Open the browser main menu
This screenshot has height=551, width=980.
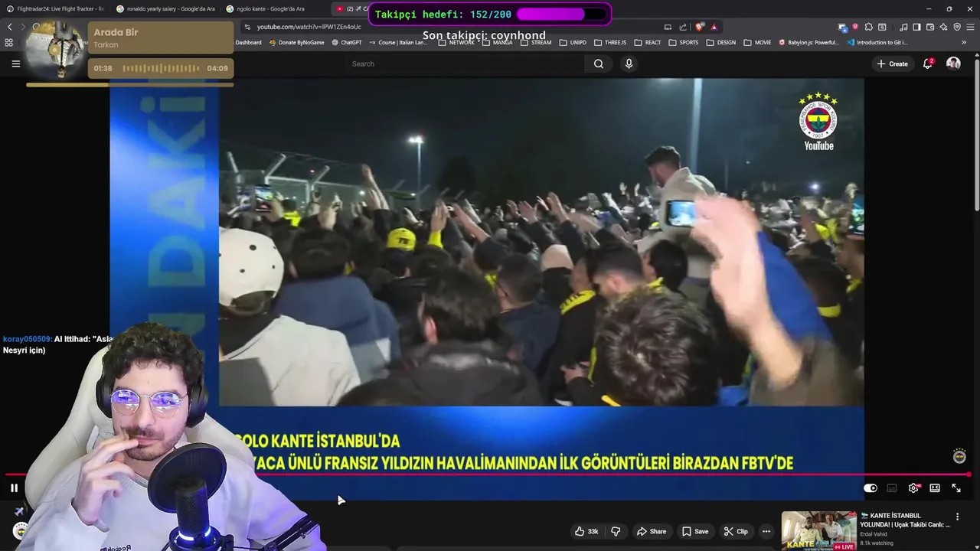click(x=971, y=27)
